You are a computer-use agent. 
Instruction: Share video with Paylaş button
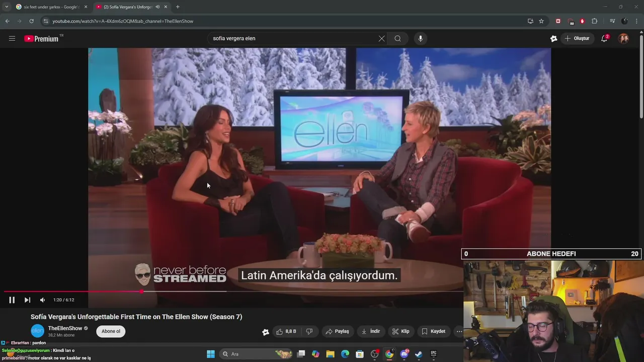coord(337,331)
